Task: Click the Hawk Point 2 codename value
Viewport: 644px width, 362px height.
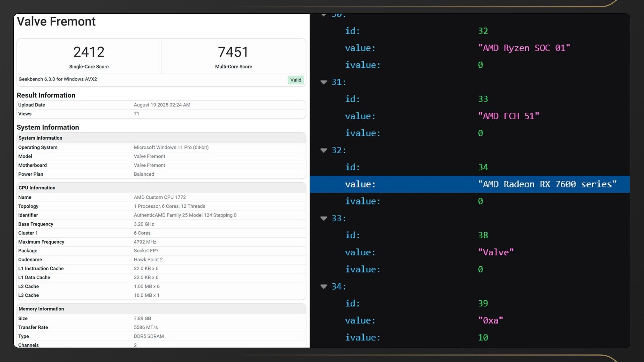Action: (148, 259)
